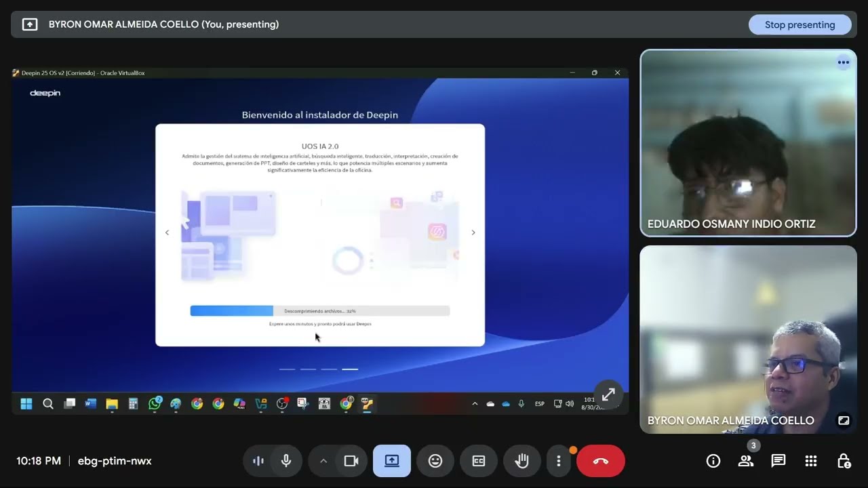Open the volume tray icon

[570, 404]
